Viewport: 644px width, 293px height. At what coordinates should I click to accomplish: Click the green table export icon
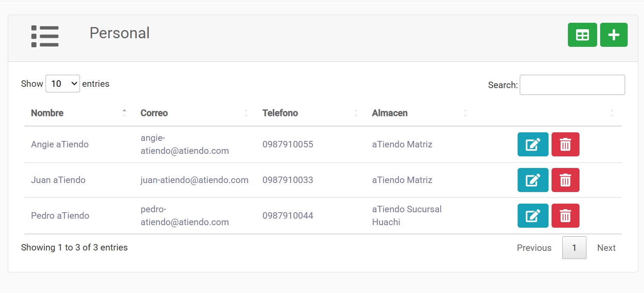pyautogui.click(x=582, y=35)
